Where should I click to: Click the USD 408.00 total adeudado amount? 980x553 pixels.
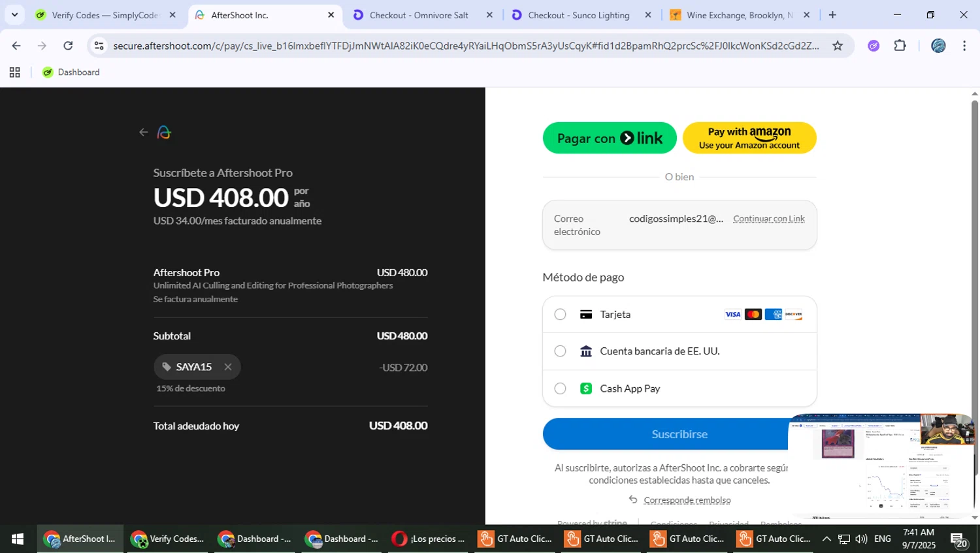398,426
